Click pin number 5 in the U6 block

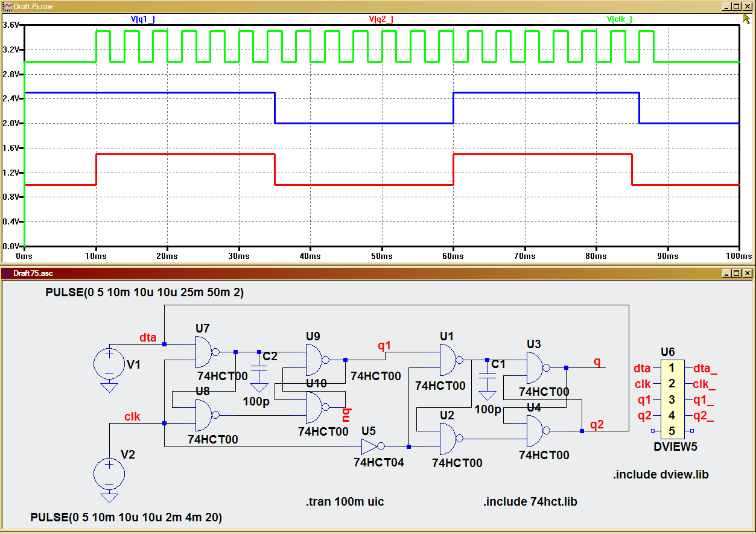pos(672,431)
